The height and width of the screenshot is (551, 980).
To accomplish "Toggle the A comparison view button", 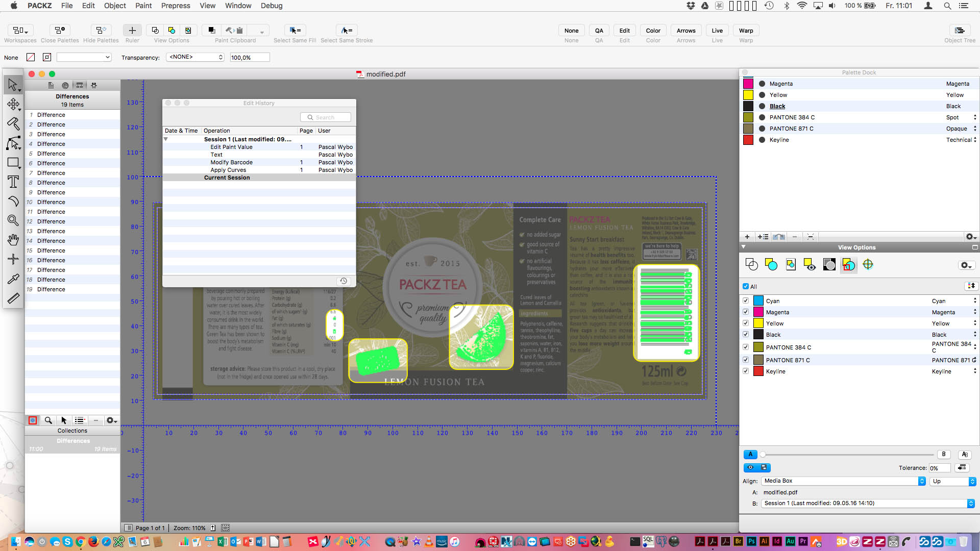I will (x=750, y=455).
